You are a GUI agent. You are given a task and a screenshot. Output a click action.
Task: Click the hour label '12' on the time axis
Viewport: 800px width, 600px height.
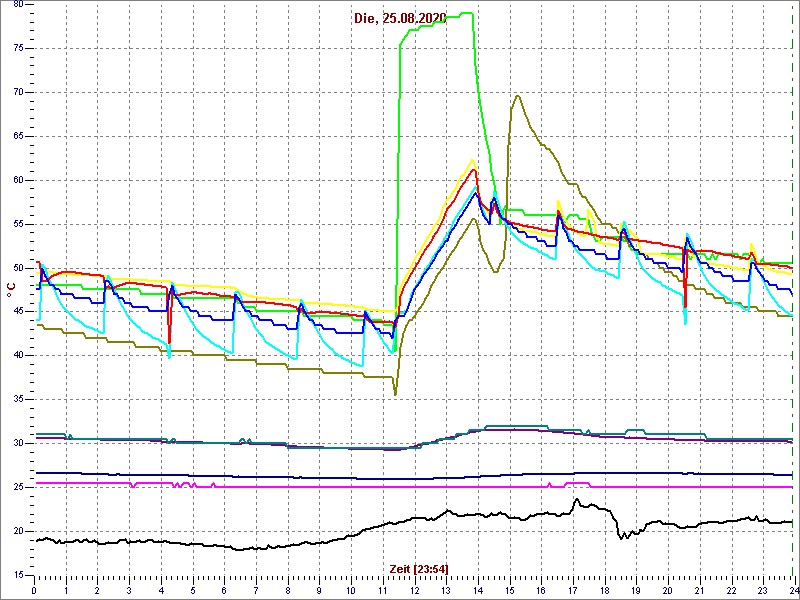[x=414, y=588]
